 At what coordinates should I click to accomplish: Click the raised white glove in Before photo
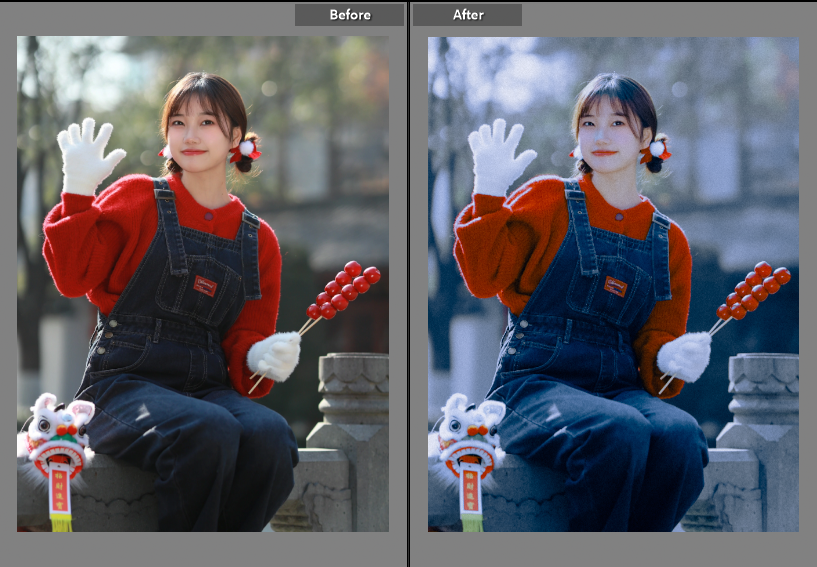click(x=88, y=157)
